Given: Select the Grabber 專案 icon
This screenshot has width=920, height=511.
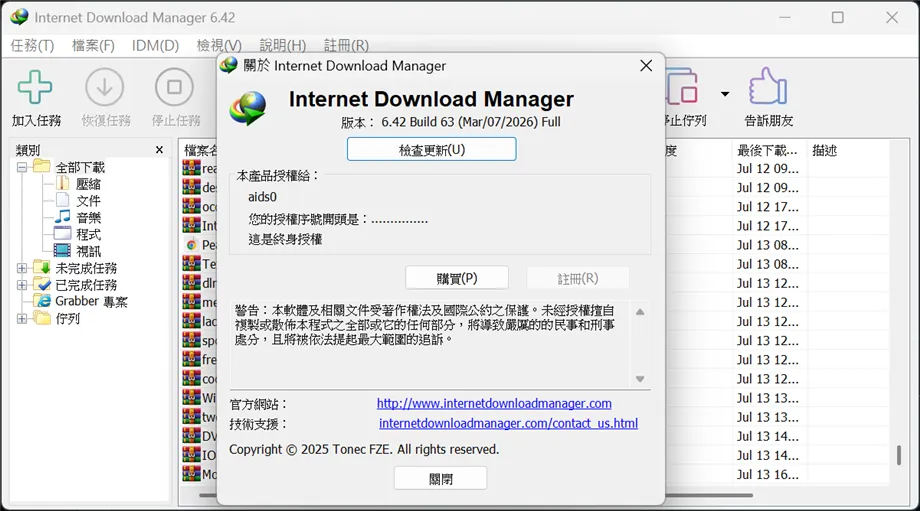Looking at the screenshot, I should click(42, 301).
